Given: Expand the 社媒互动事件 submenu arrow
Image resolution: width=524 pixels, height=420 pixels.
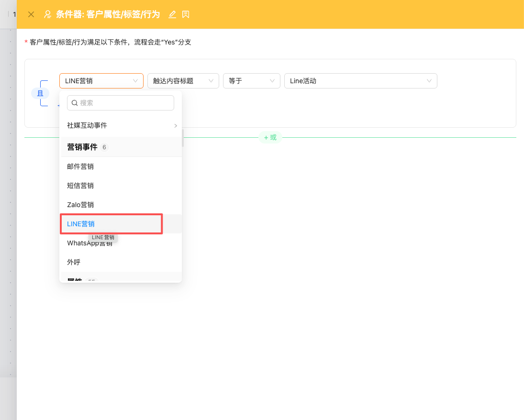Looking at the screenshot, I should pyautogui.click(x=176, y=126).
